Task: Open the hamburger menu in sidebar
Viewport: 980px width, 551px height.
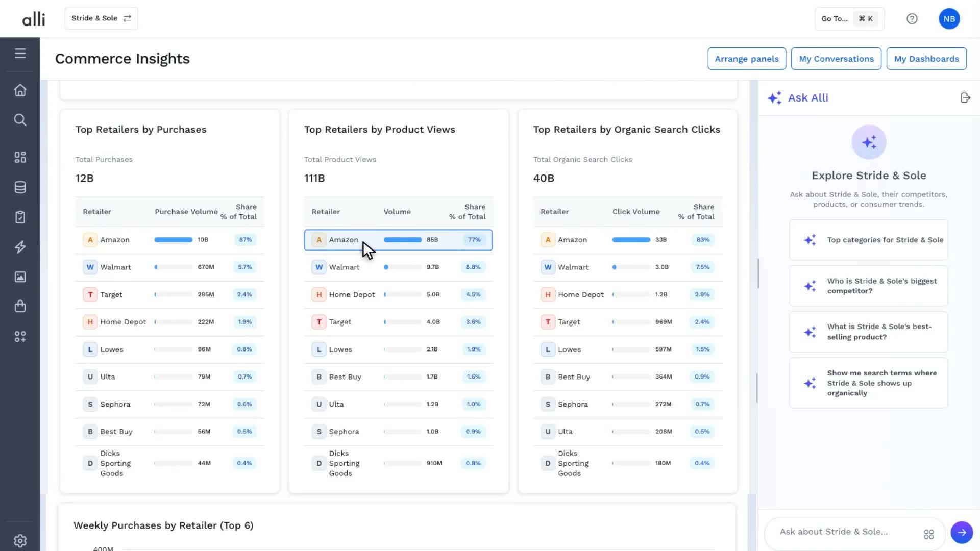Action: (20, 53)
